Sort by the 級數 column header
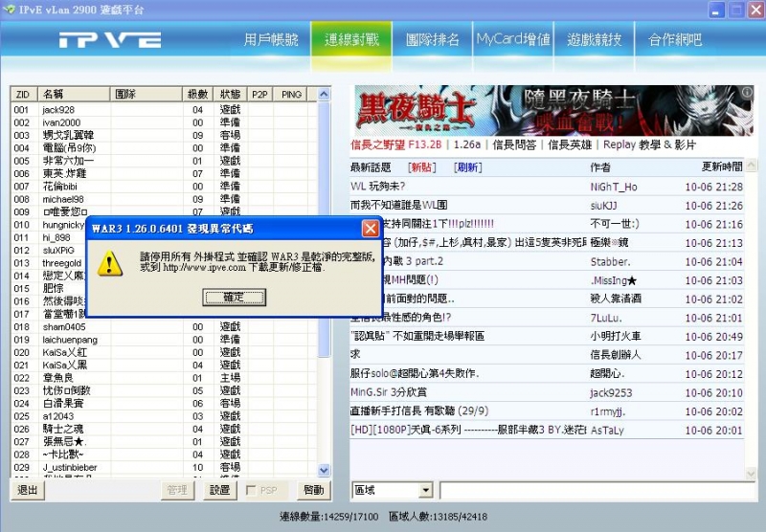The image size is (766, 532). point(197,94)
